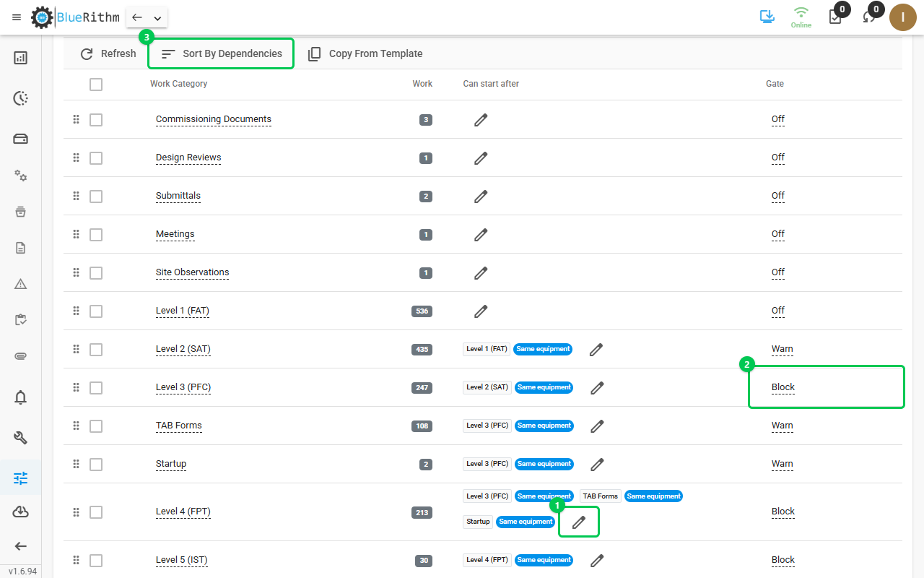This screenshot has width=924, height=578.
Task: Check the Startup row checkbox
Action: [96, 465]
